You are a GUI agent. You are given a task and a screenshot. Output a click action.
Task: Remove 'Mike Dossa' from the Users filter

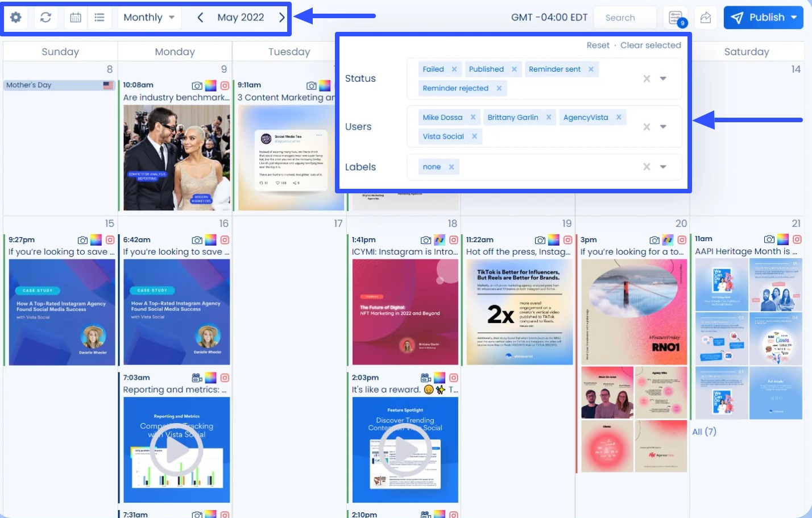pyautogui.click(x=474, y=117)
